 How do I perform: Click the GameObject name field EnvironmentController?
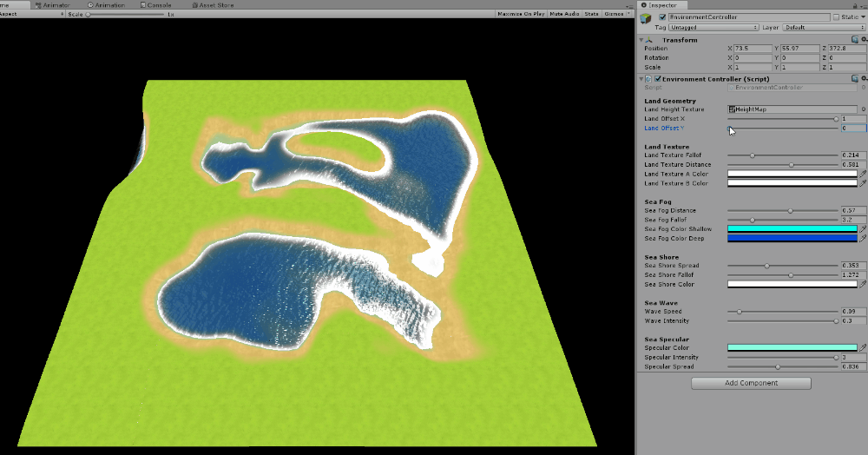[749, 17]
